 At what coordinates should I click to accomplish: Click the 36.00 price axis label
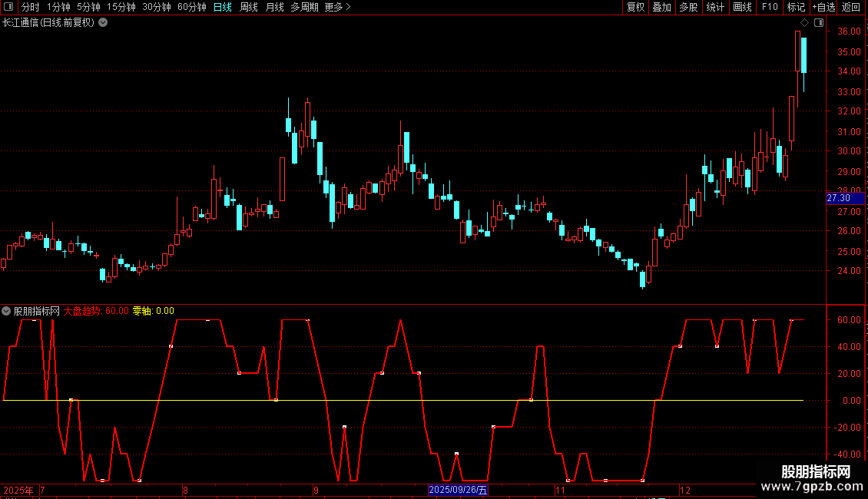coord(849,31)
